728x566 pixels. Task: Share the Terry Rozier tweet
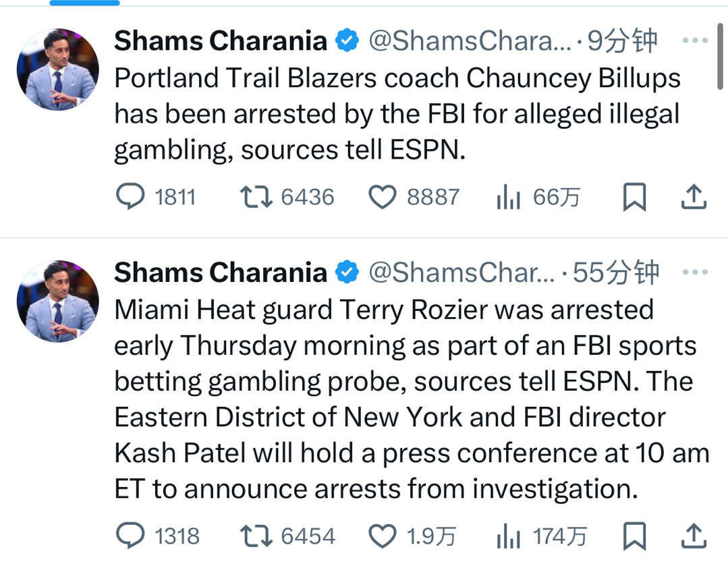694,536
